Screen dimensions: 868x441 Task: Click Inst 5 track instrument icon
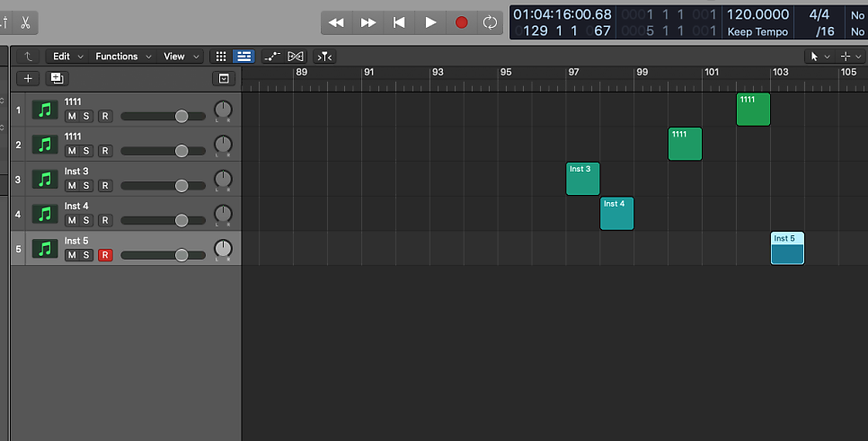point(45,249)
